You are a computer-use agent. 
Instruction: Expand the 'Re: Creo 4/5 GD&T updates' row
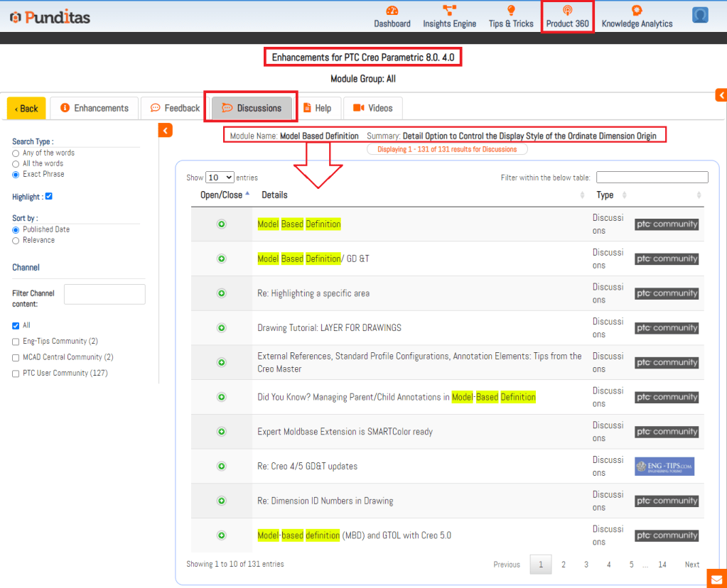point(221,467)
